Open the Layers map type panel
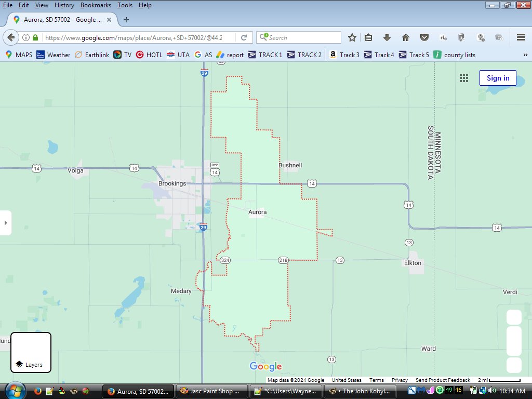The height and width of the screenshot is (399, 532). [x=31, y=352]
